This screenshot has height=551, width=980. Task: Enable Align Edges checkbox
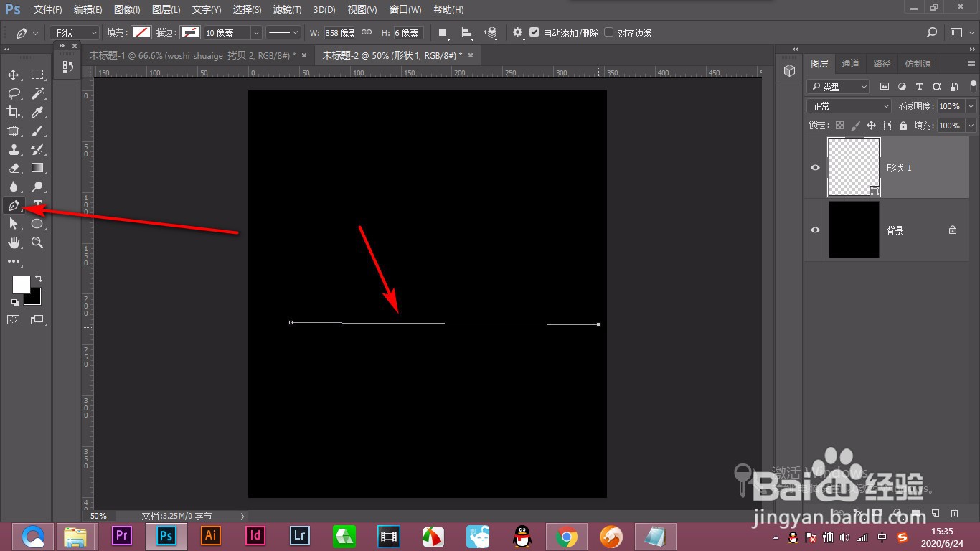coord(609,32)
